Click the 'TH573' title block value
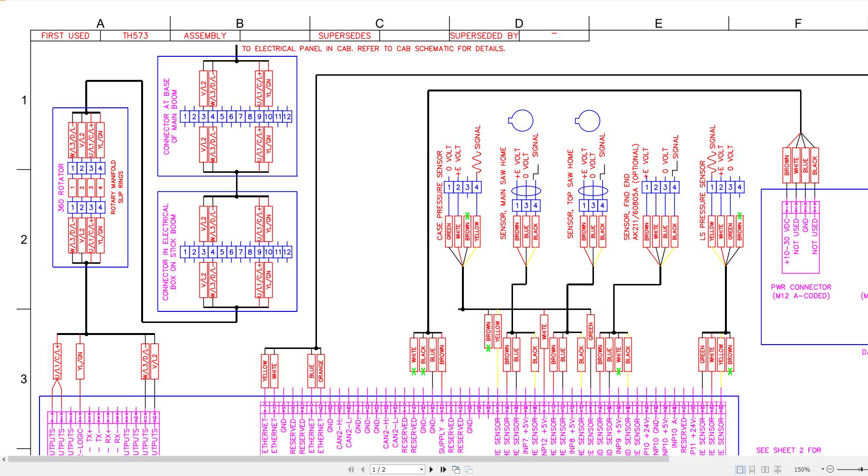The height and width of the screenshot is (476, 868). coord(135,36)
